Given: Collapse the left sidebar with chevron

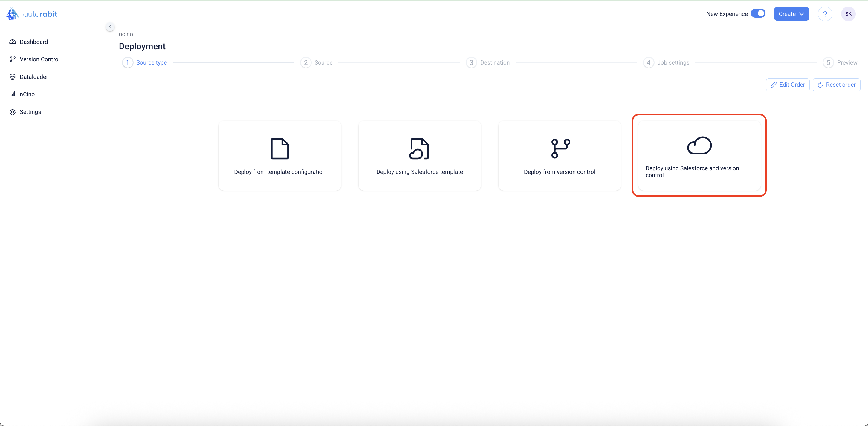Looking at the screenshot, I should (110, 27).
